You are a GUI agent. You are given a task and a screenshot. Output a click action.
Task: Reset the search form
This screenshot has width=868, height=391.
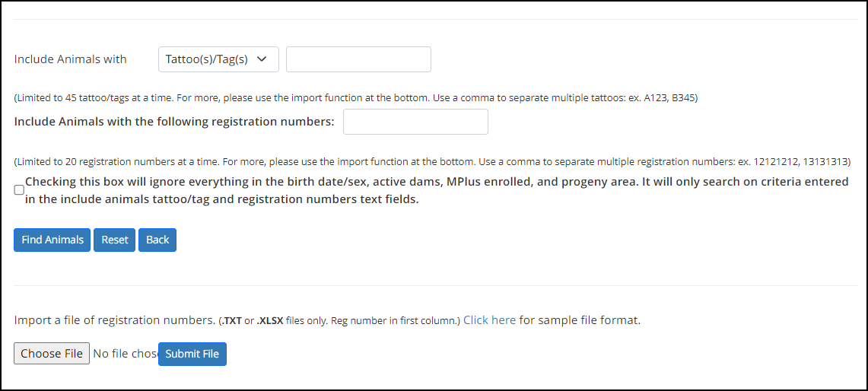pos(115,240)
